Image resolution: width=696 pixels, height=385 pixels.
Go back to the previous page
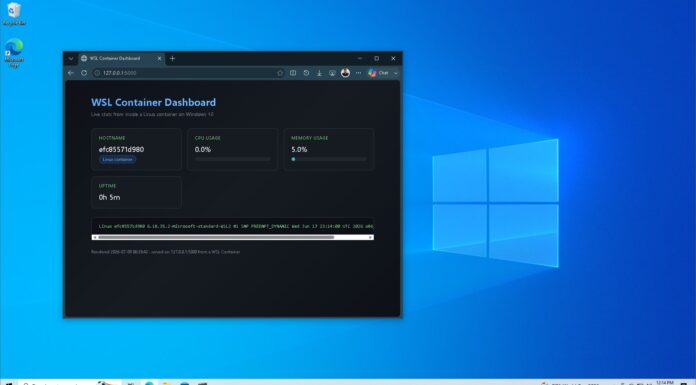pos(71,73)
